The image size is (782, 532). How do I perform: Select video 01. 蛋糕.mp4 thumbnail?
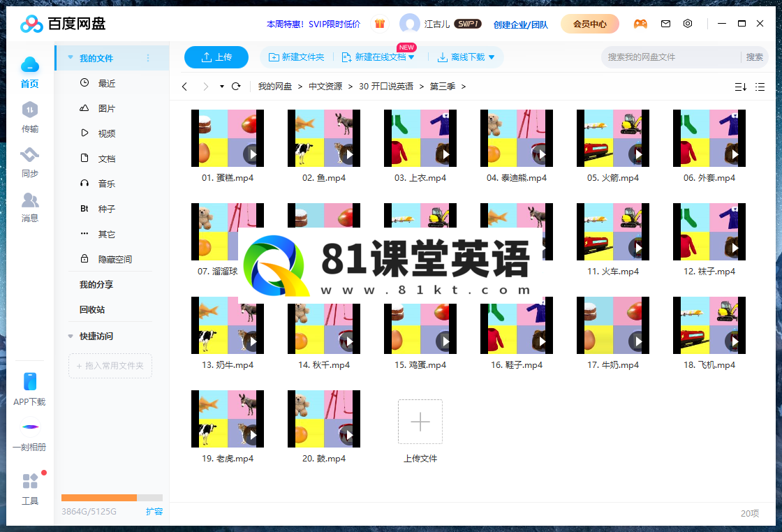point(228,138)
